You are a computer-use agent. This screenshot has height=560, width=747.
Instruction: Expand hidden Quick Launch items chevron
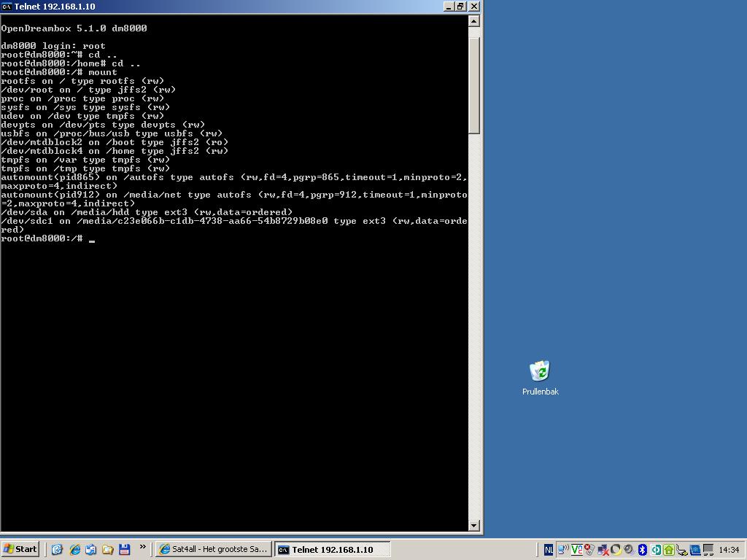(x=142, y=547)
